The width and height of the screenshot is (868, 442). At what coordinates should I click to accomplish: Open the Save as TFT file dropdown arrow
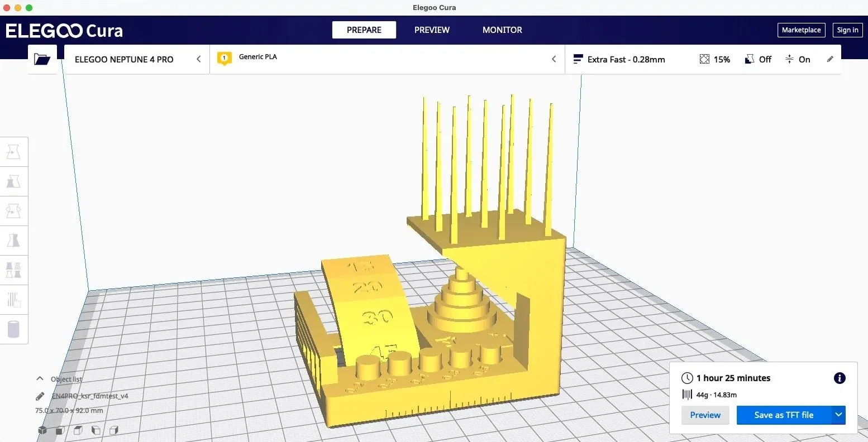click(838, 415)
